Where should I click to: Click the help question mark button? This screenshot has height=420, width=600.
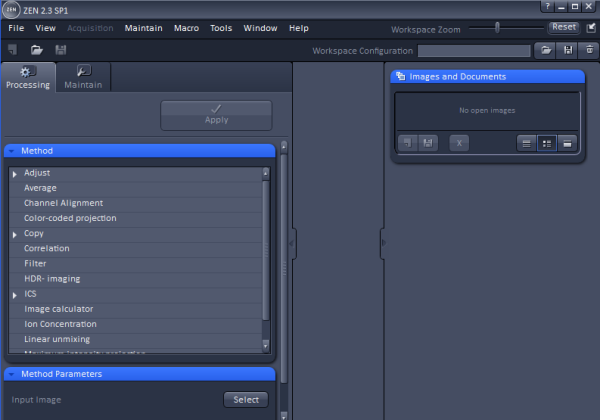547,7
